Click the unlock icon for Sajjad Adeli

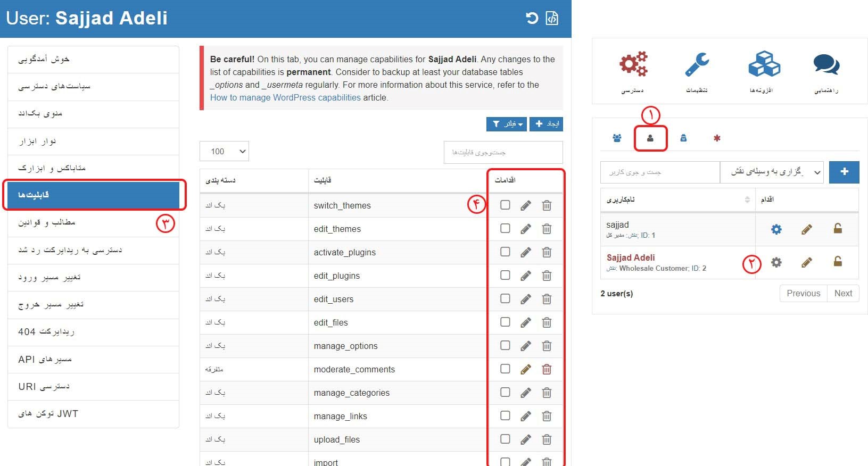[838, 262]
